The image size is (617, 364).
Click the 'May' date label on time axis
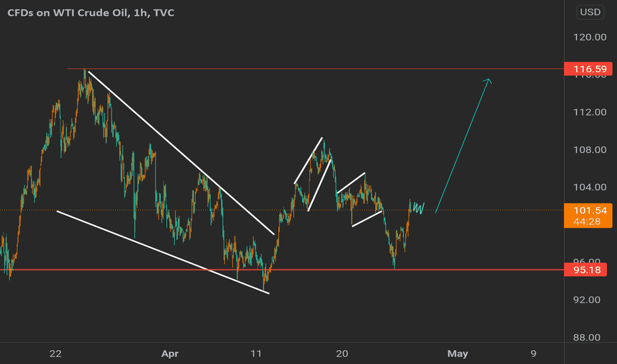click(457, 354)
